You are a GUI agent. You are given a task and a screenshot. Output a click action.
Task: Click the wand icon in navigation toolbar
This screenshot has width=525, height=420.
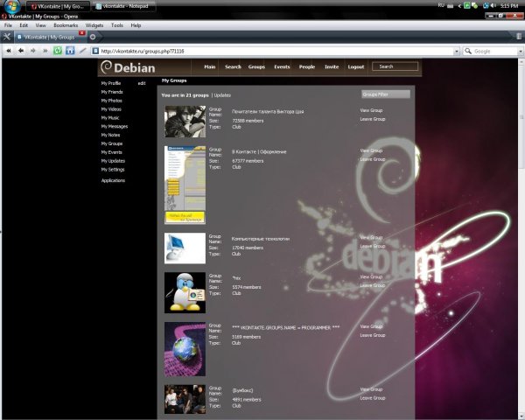pyautogui.click(x=83, y=51)
